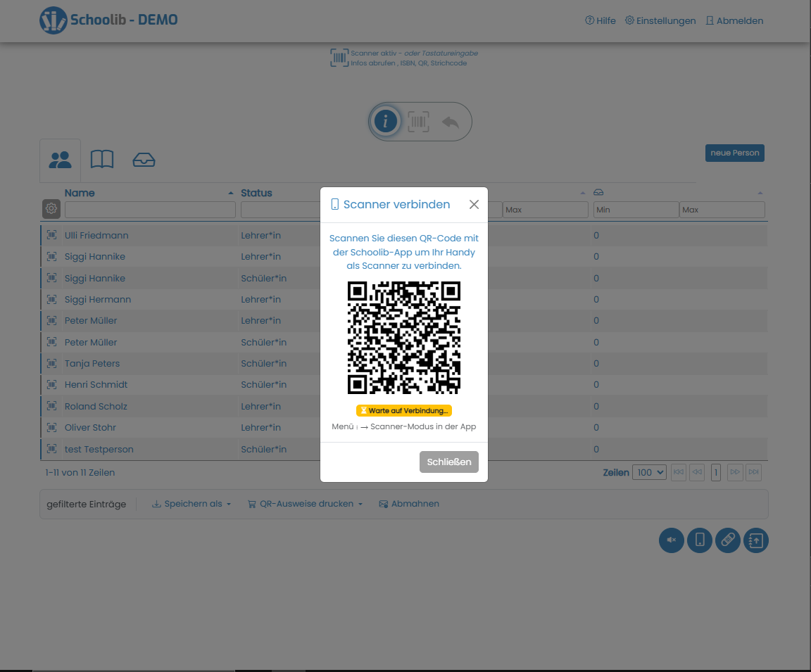Mute sounds via the speaker icon

point(671,540)
